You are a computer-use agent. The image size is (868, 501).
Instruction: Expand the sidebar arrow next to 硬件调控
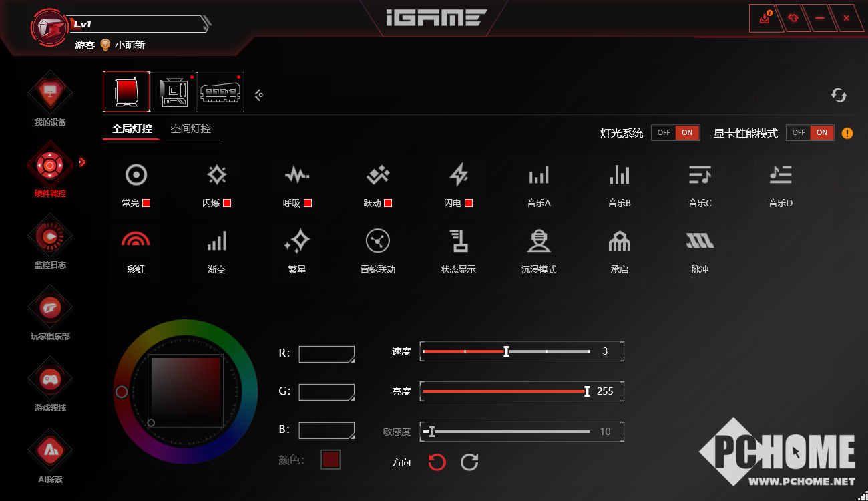click(x=82, y=162)
